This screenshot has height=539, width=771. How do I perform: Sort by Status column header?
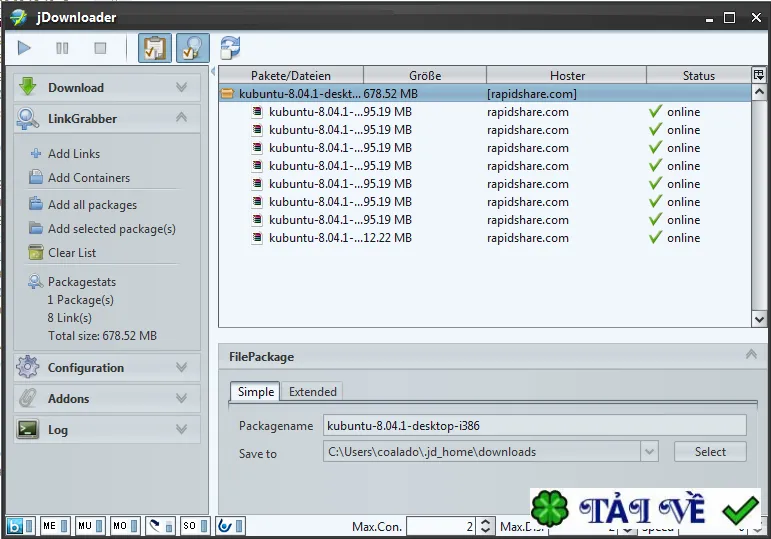coord(698,75)
